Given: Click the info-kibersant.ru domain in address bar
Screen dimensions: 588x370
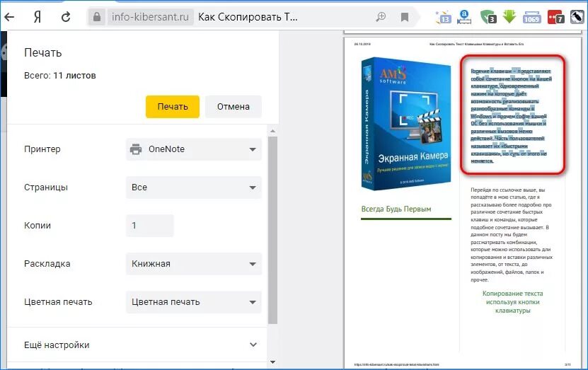Looking at the screenshot, I should click(151, 17).
